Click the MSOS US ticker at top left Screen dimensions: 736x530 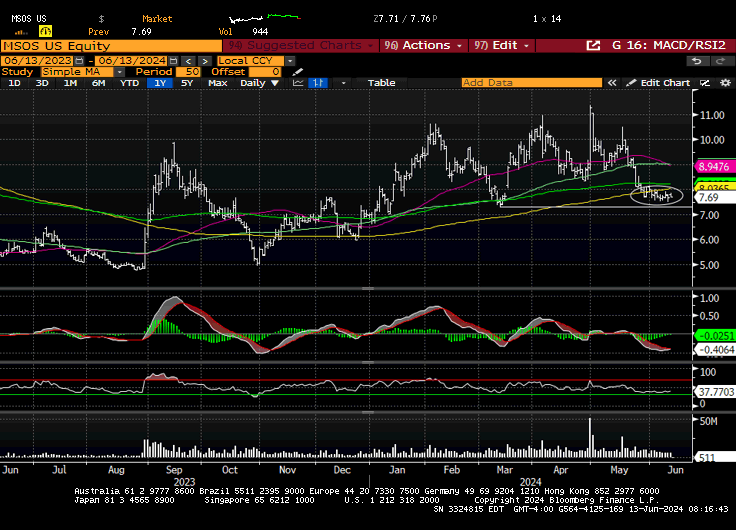tap(29, 19)
